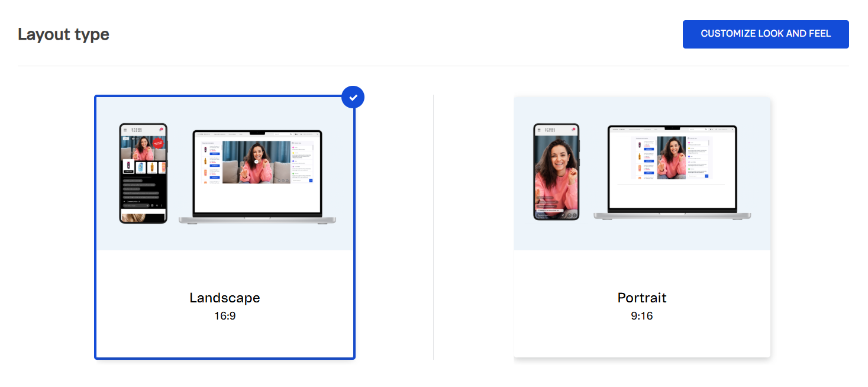Click the phone mockup inside the Portrait card
This screenshot has width=868, height=387.
(x=556, y=172)
